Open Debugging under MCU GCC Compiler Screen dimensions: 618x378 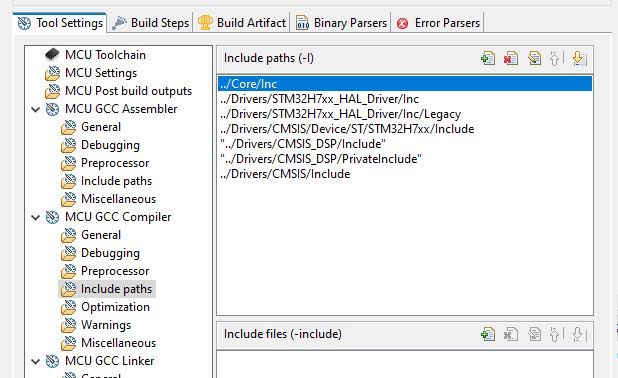pos(110,253)
